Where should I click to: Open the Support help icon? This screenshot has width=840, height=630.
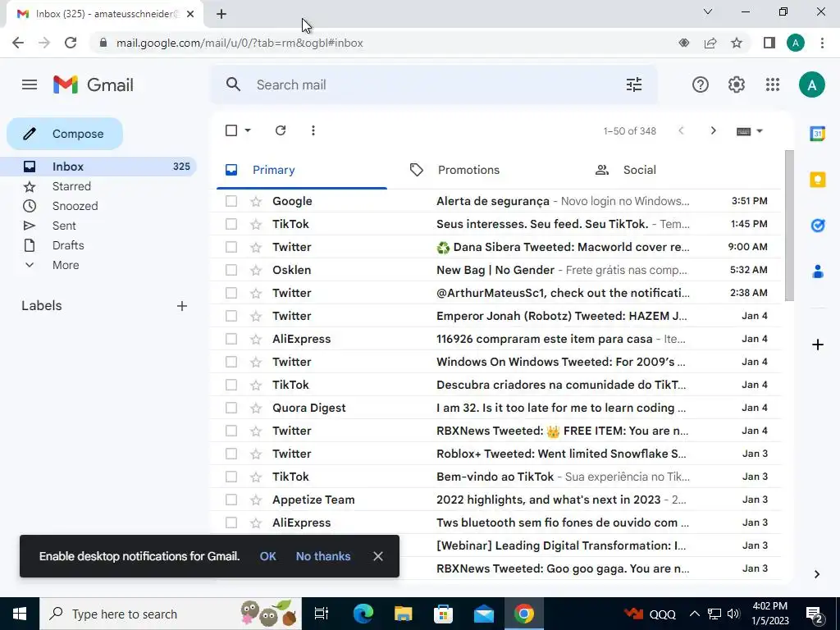[701, 84]
